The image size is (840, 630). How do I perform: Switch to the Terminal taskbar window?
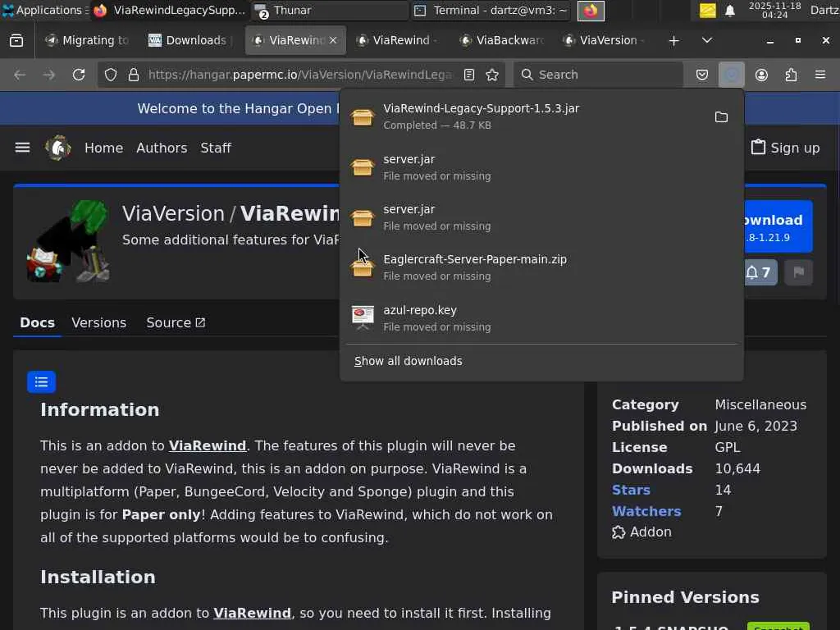tap(491, 10)
